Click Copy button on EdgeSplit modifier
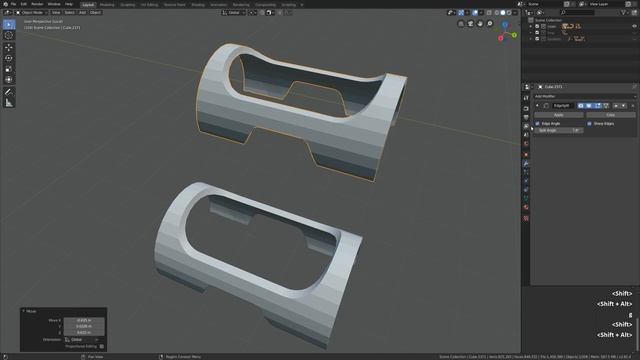This screenshot has height=360, width=640. coord(611,115)
